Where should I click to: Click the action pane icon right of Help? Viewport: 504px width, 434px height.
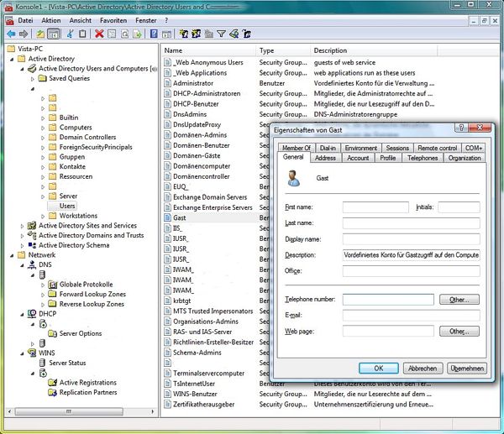click(x=166, y=34)
